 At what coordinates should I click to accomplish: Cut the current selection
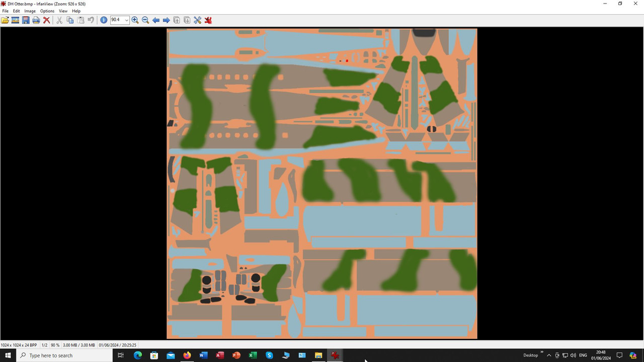[59, 20]
